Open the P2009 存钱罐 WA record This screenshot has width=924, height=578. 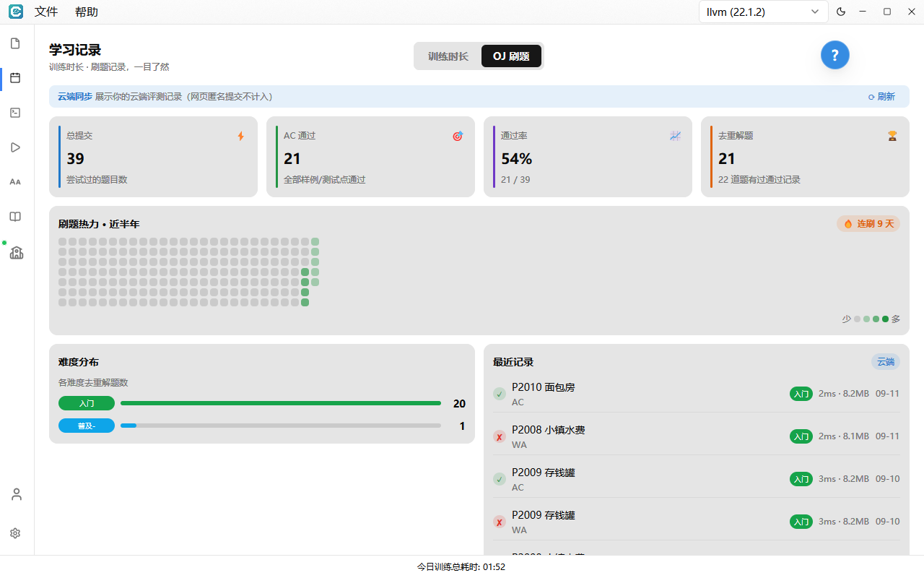(697, 522)
